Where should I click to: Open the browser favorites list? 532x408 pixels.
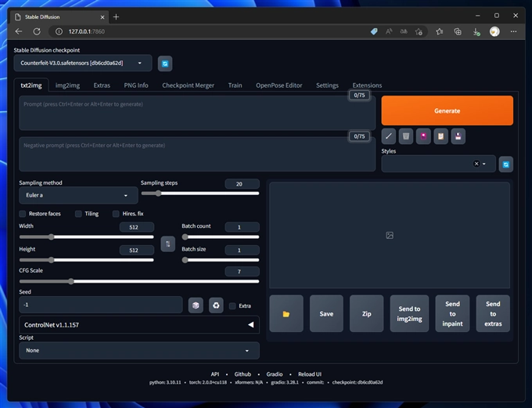click(x=440, y=31)
